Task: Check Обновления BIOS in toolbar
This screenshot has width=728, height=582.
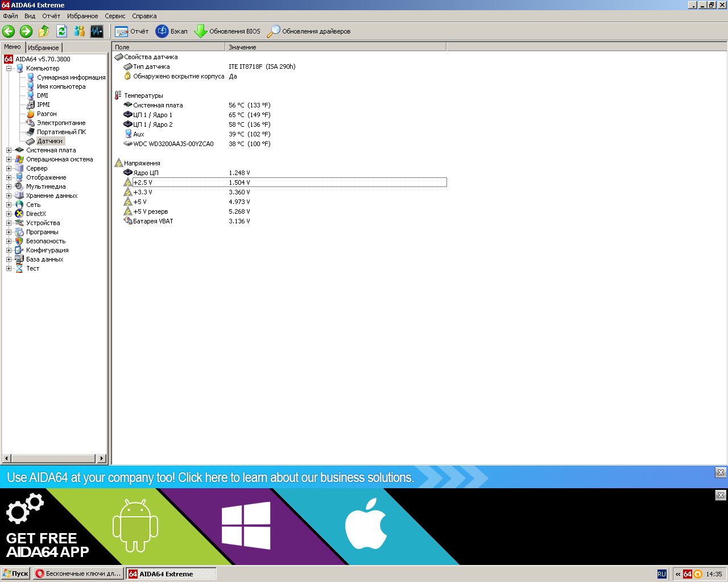Action: pos(227,31)
